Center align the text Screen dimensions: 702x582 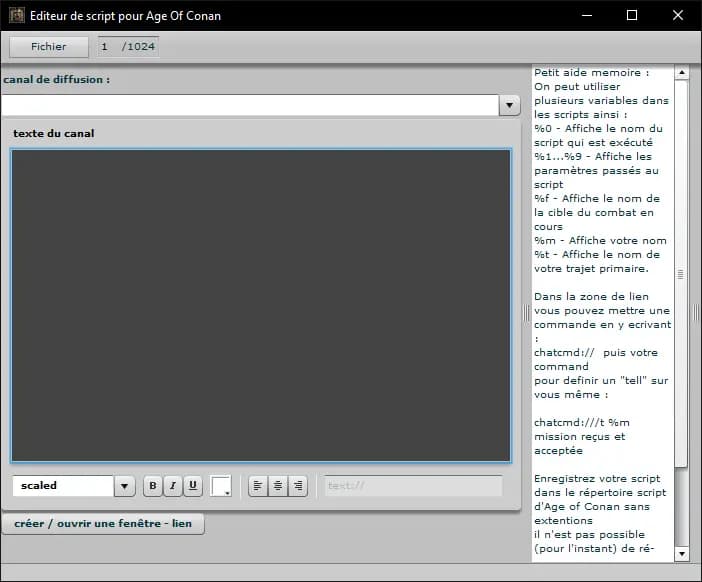277,486
